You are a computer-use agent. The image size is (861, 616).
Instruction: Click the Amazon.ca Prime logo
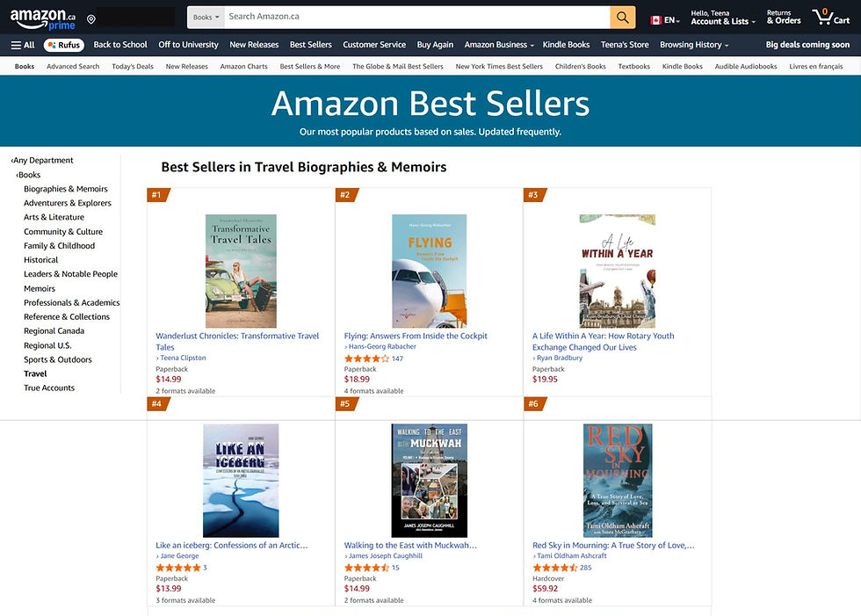(x=44, y=18)
